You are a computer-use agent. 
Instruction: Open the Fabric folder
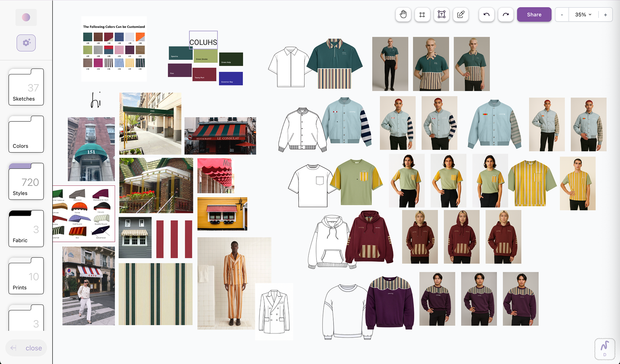tap(26, 229)
